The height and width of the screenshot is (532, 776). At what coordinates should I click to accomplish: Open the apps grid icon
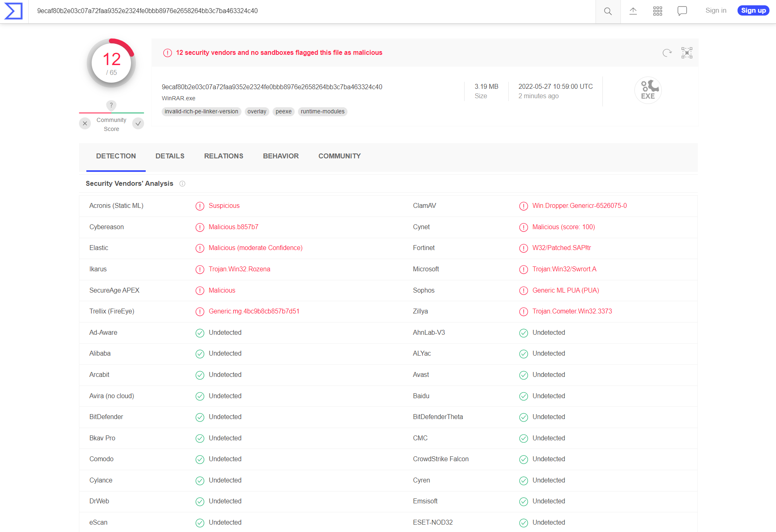click(657, 11)
